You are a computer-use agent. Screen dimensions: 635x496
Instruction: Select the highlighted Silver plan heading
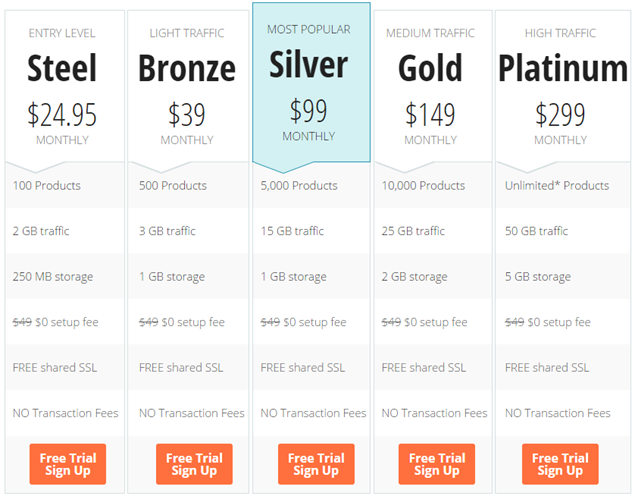(309, 64)
